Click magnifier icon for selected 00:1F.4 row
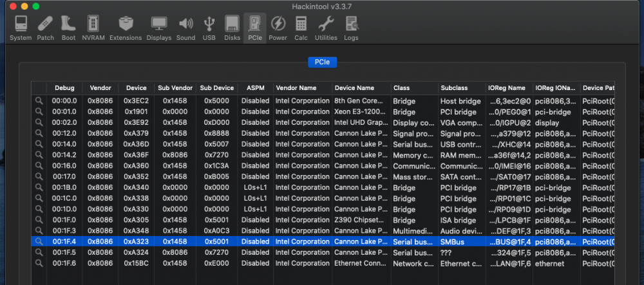The image size is (644, 285). 39,241
